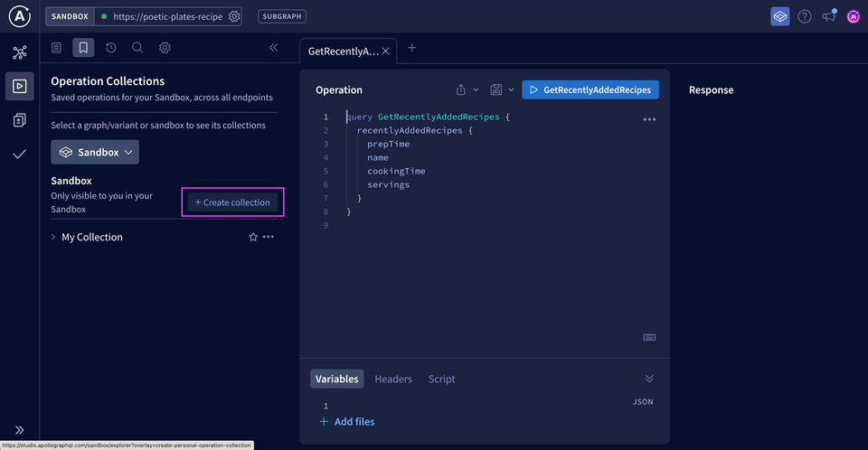Select the Operation Collections bookmark icon

pos(83,48)
